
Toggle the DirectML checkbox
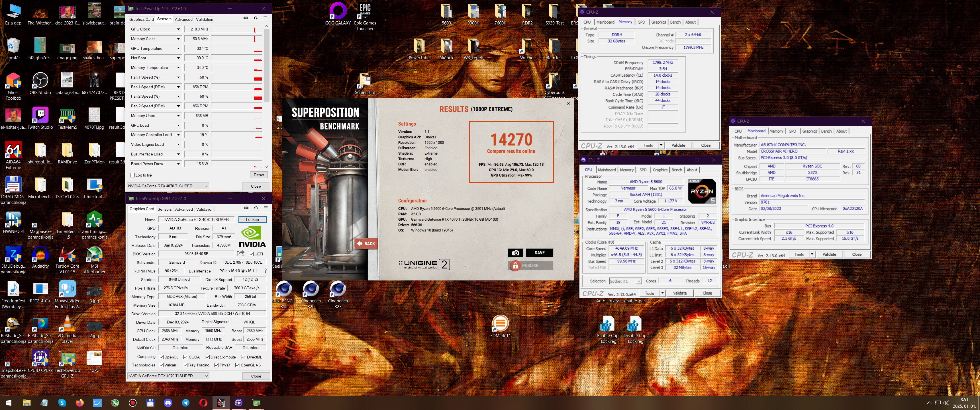point(244,357)
